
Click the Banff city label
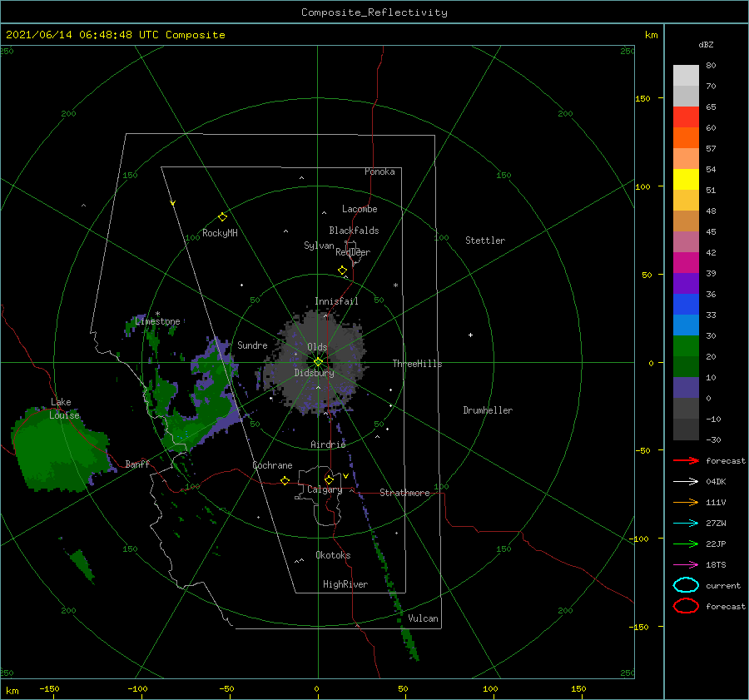click(x=137, y=464)
